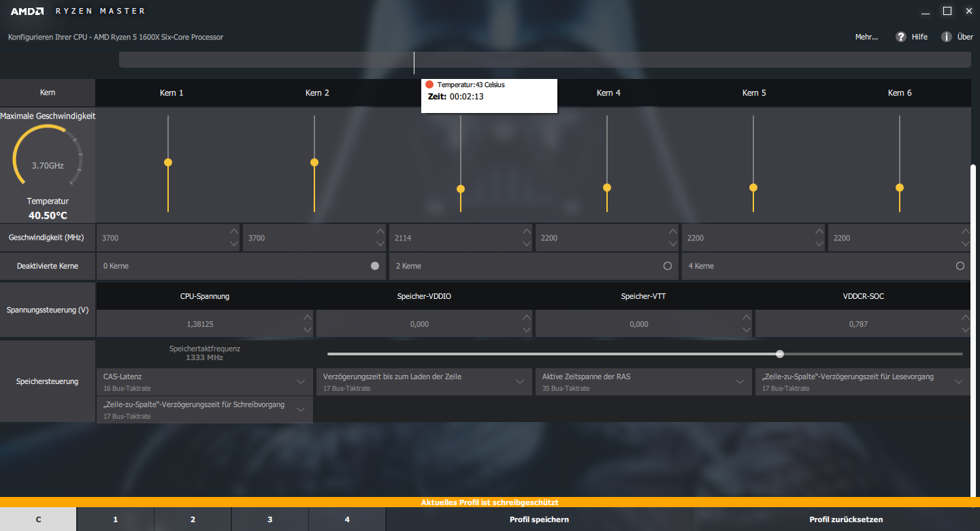Open Hilfe link text

coord(919,37)
